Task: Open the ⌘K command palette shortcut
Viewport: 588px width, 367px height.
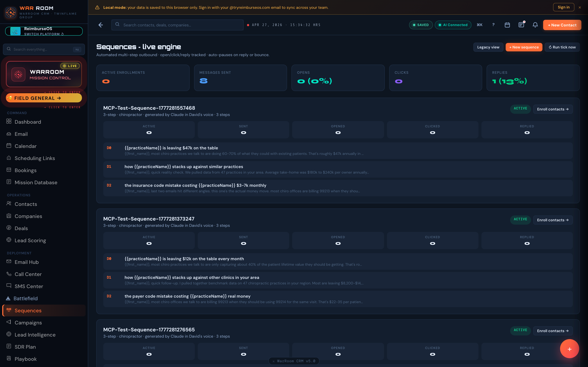Action: [x=479, y=25]
